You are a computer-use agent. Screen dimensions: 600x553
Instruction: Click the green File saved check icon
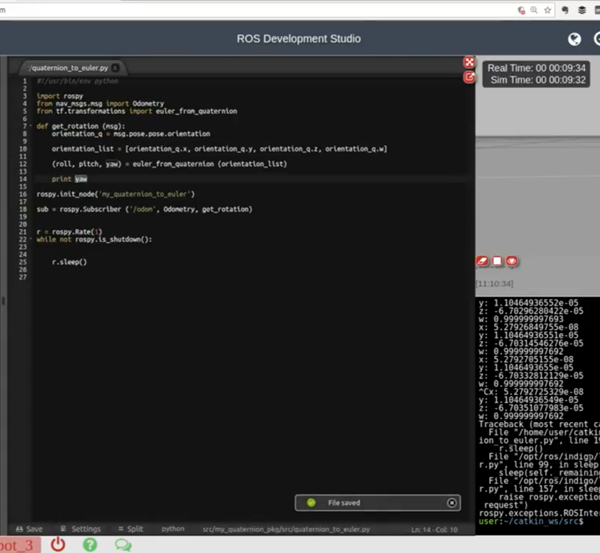tap(311, 502)
